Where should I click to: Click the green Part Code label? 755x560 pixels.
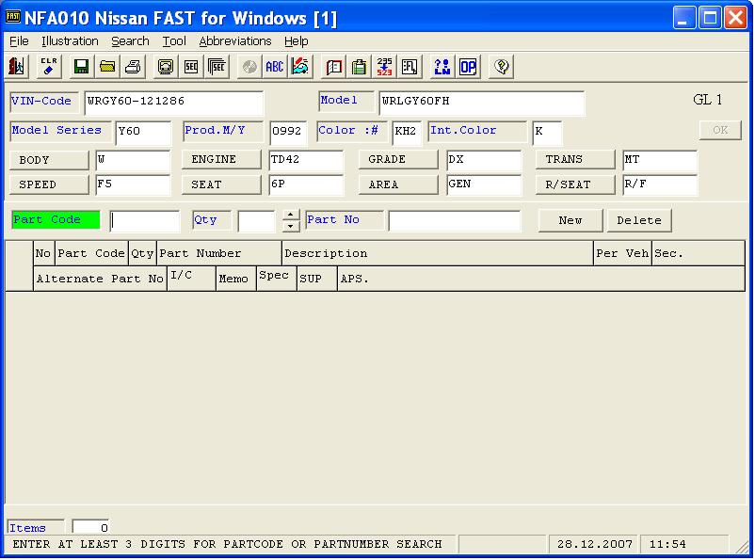[x=56, y=219]
